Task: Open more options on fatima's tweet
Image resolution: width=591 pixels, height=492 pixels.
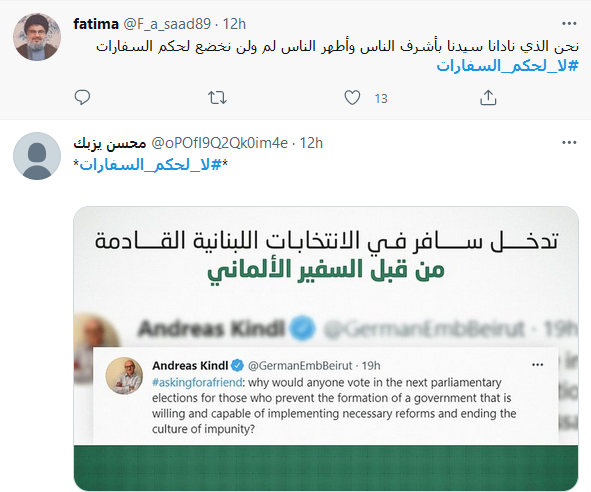Action: point(569,24)
